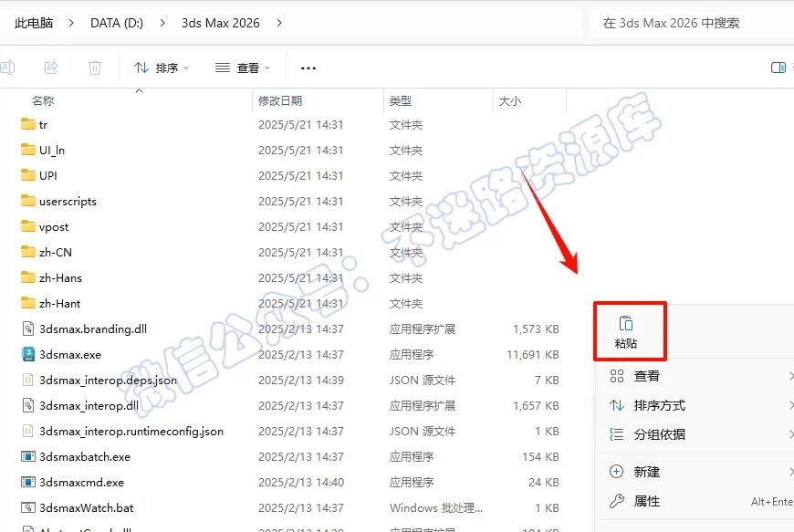Click DATA (D:) breadcrumb
Screen dimensions: 794x532
pos(117,23)
